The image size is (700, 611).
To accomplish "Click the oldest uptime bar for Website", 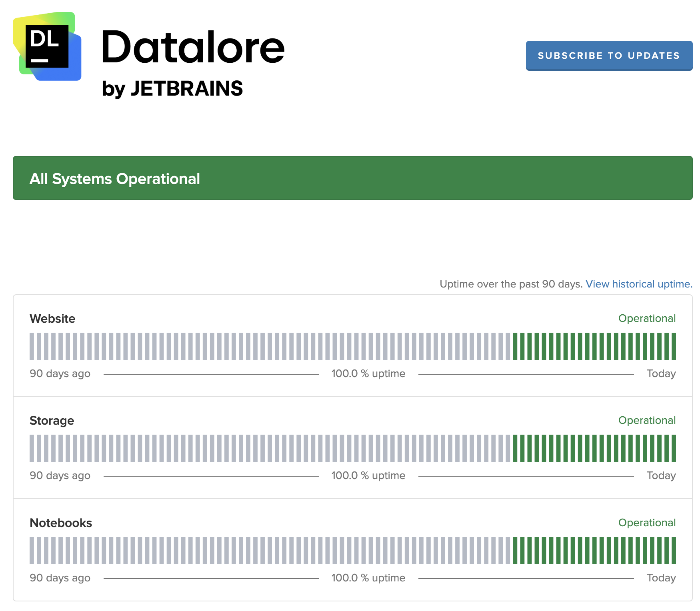I will (32, 346).
